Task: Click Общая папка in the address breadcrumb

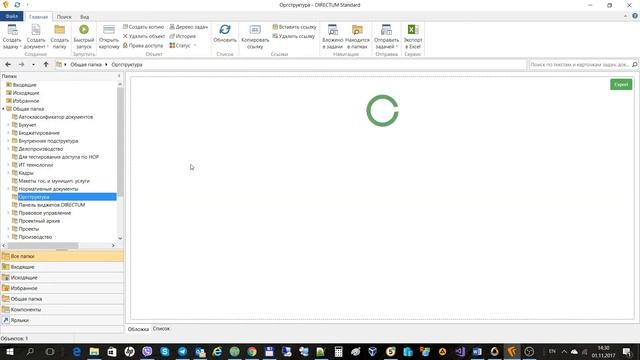Action: 86,64
